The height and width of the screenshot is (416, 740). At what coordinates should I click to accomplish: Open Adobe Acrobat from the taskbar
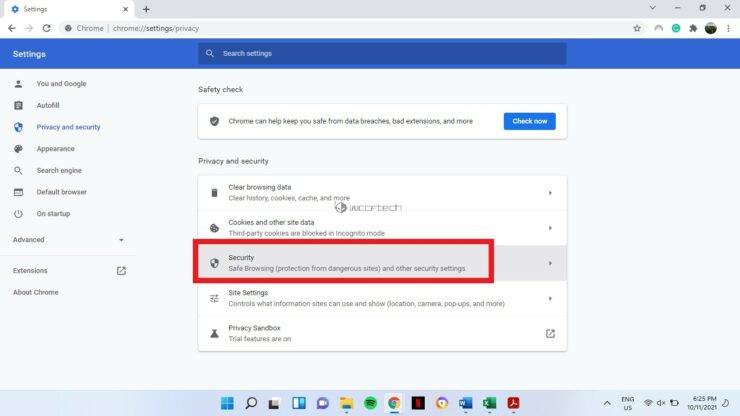coord(513,403)
